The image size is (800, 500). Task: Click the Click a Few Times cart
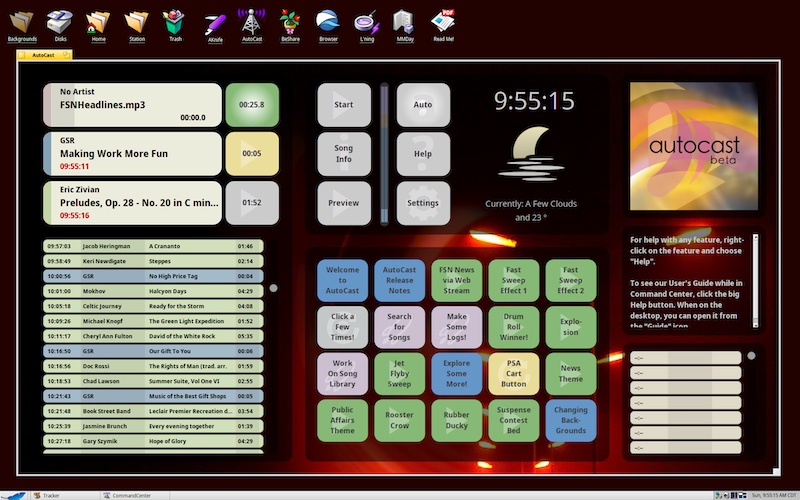[342, 327]
